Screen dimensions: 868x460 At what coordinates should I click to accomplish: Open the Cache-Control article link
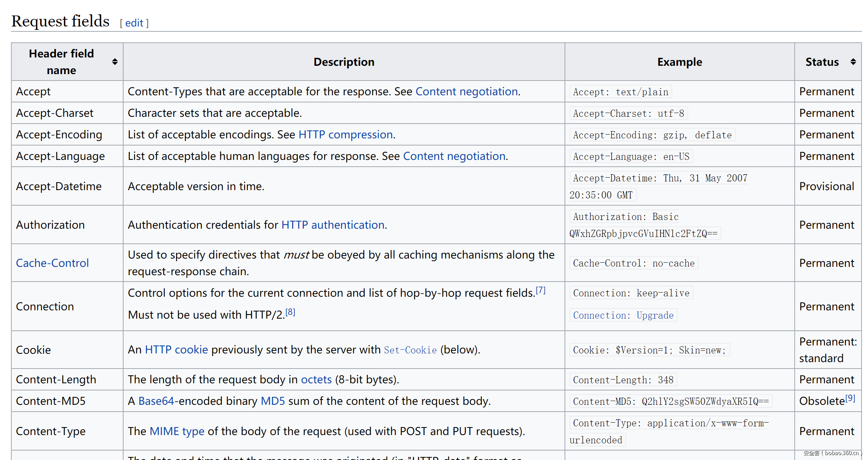pyautogui.click(x=52, y=263)
